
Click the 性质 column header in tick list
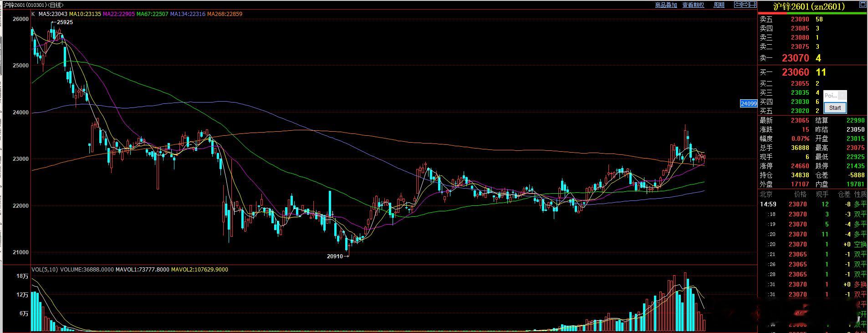pyautogui.click(x=860, y=194)
